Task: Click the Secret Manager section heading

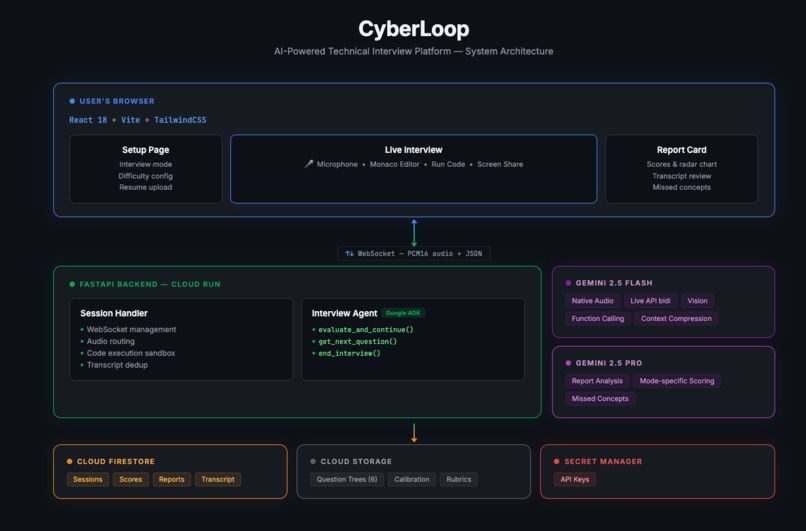Action: (603, 462)
